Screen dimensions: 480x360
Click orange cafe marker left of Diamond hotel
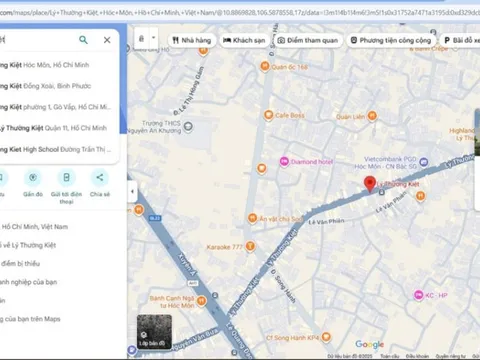[262, 168]
